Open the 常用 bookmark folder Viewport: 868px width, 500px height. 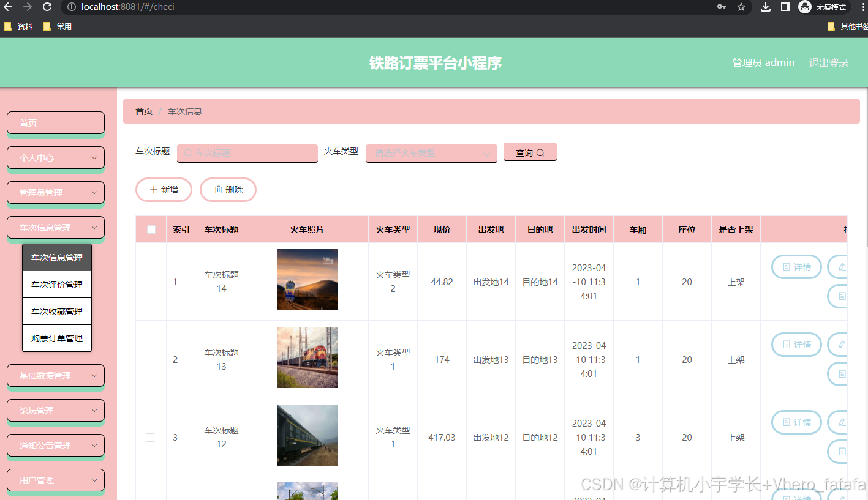[58, 26]
